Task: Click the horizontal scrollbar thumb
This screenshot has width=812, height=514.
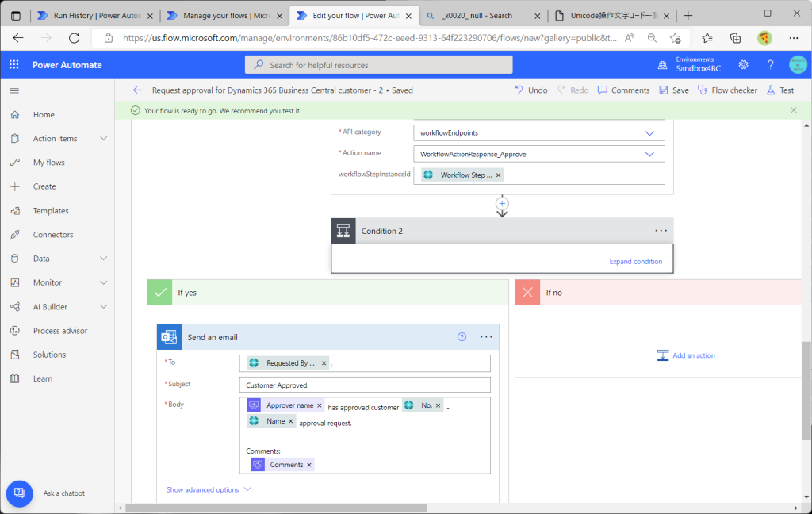Action: (x=277, y=508)
